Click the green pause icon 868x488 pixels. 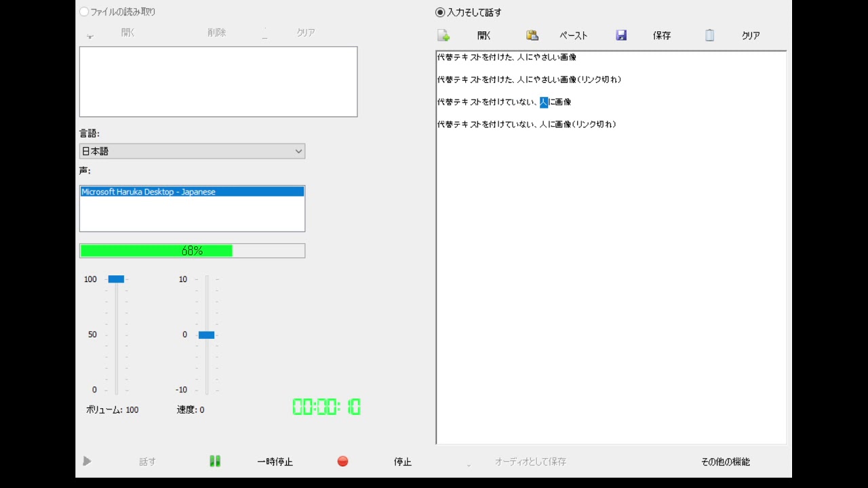click(215, 462)
